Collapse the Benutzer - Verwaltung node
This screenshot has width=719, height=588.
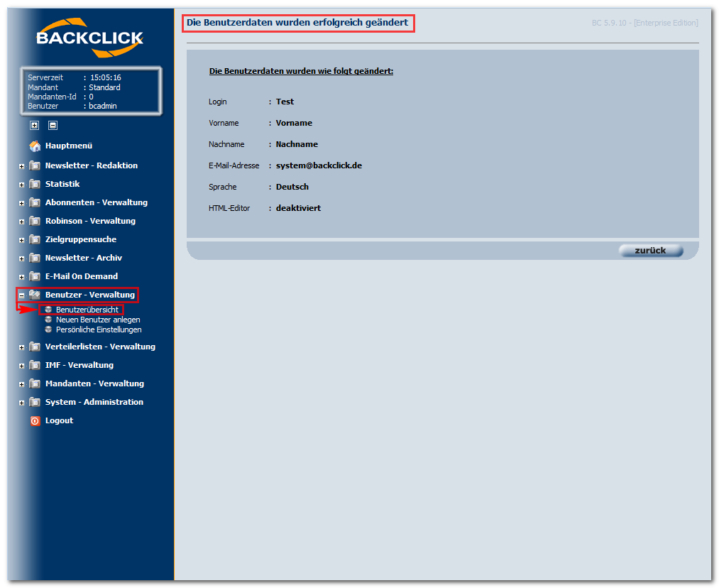point(21,295)
